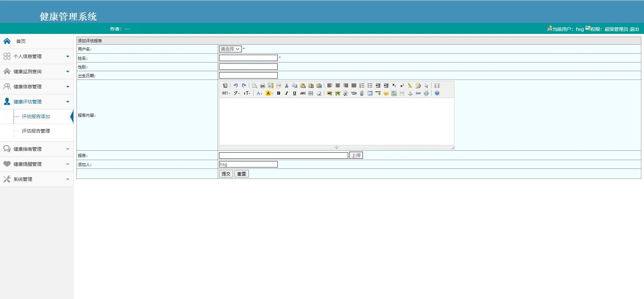Click the subscript icon

pos(394,86)
